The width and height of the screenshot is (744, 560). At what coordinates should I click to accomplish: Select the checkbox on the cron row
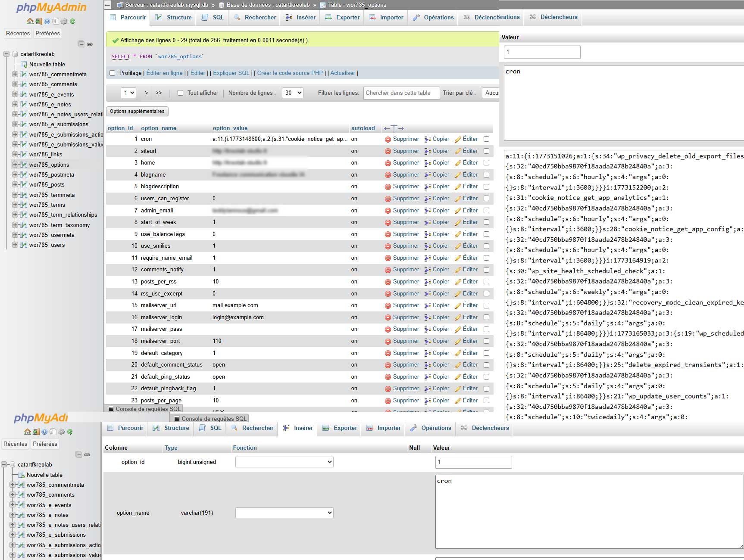point(486,139)
